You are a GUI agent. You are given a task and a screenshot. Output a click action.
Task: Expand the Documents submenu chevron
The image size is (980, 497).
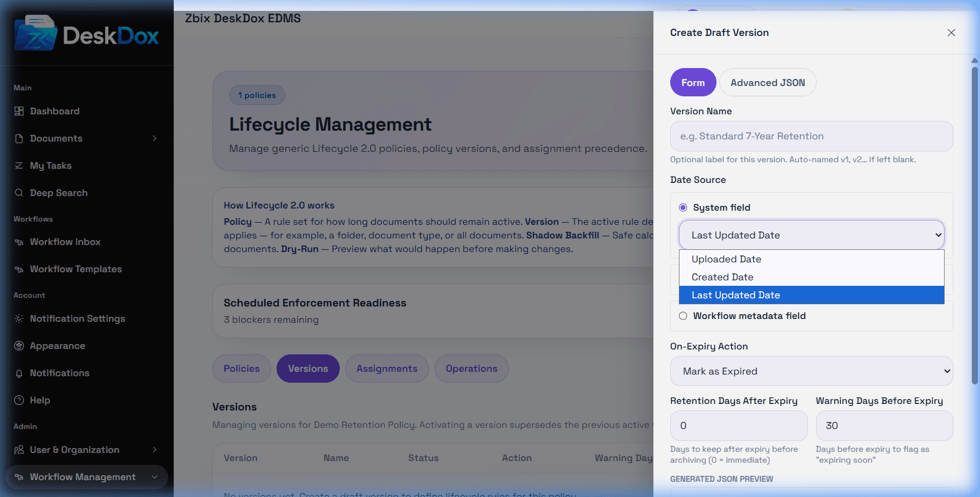155,138
